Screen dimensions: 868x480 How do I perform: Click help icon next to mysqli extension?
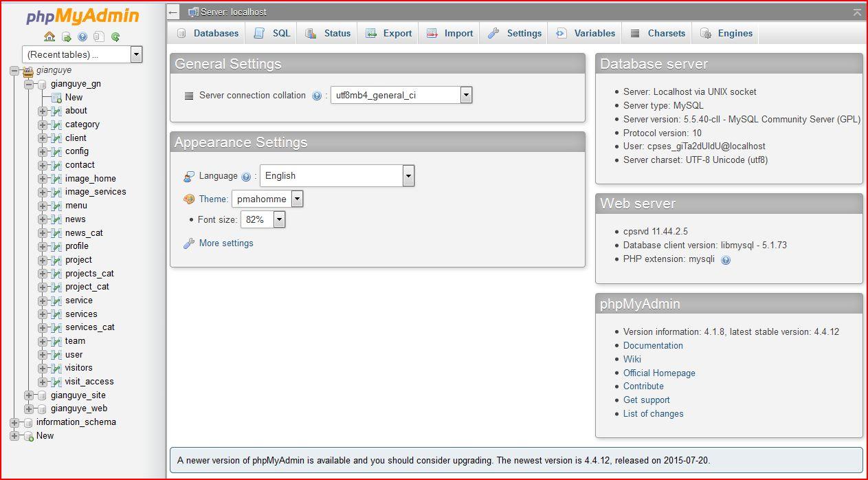coord(726,260)
